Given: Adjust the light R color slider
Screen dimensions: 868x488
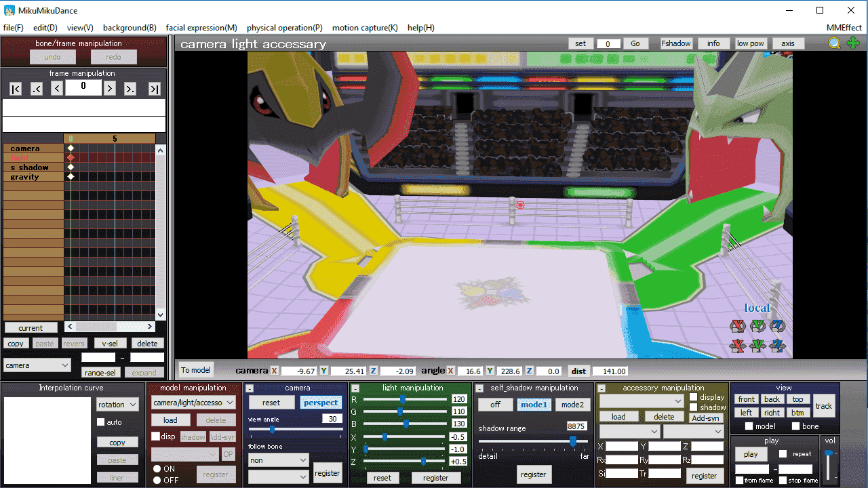Looking at the screenshot, I should (405, 399).
